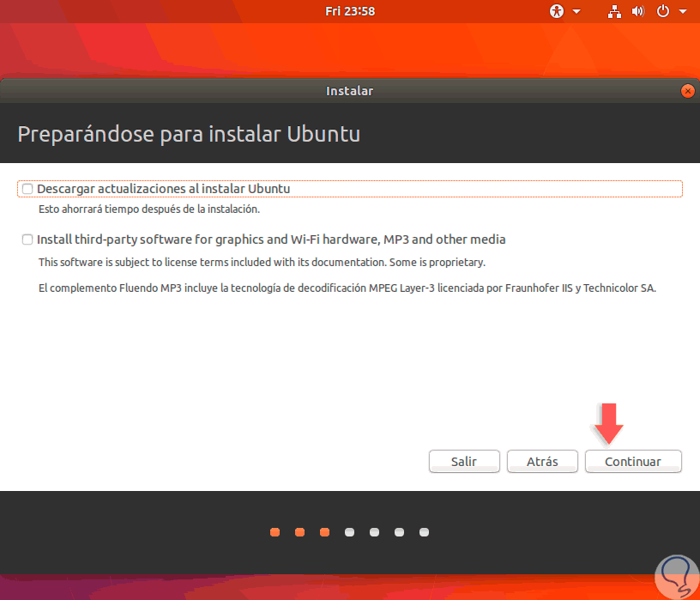Open the accessibility menu icon
The height and width of the screenshot is (600, 700).
pos(557,11)
